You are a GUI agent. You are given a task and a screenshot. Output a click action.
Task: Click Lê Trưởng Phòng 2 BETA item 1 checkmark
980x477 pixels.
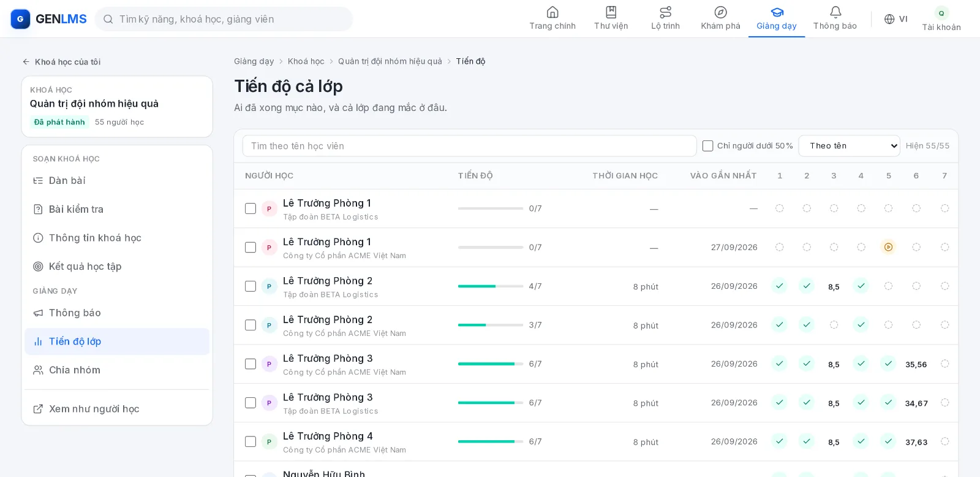click(x=779, y=286)
